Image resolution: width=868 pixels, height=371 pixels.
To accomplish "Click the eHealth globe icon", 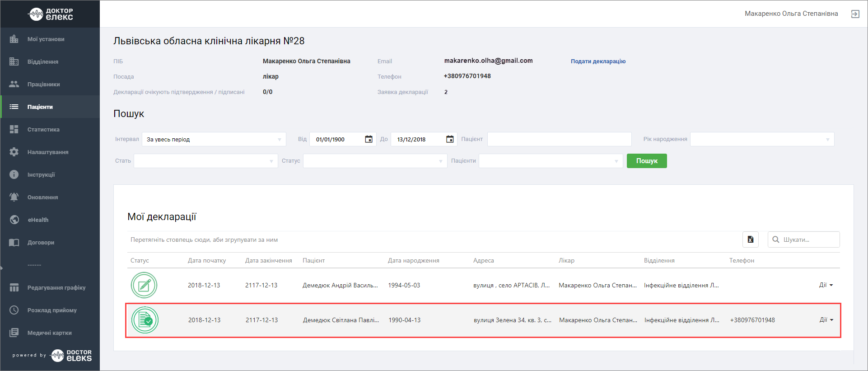I will (14, 220).
